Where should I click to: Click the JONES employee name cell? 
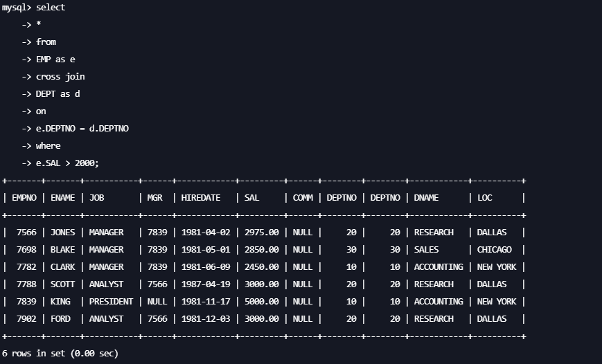[62, 232]
